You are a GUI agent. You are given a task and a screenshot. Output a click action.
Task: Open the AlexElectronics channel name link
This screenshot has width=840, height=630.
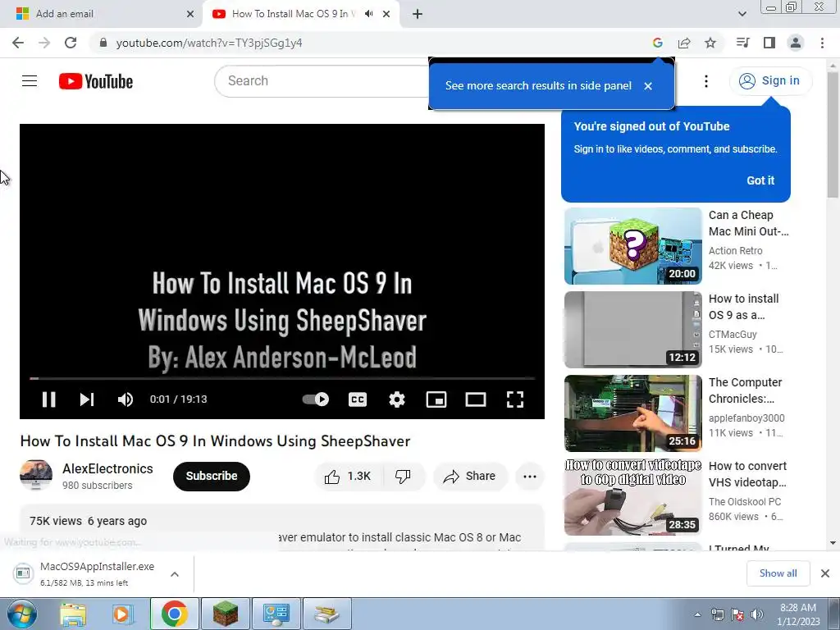[107, 468]
